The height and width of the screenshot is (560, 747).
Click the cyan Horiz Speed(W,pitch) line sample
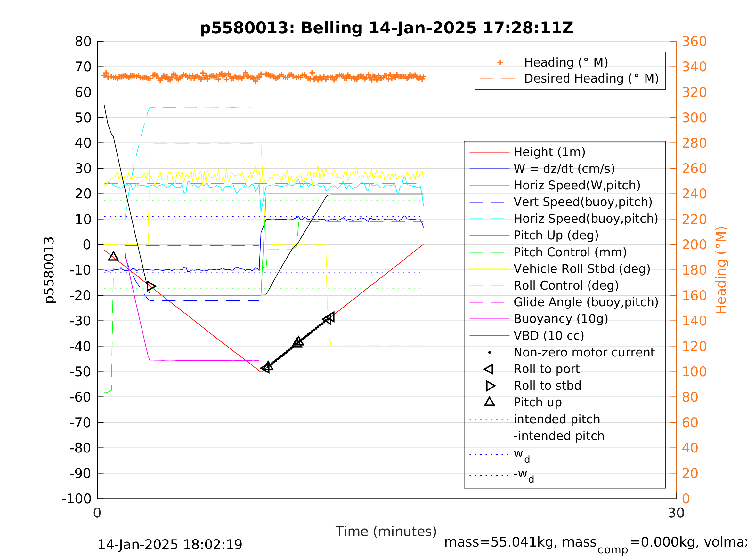490,186
